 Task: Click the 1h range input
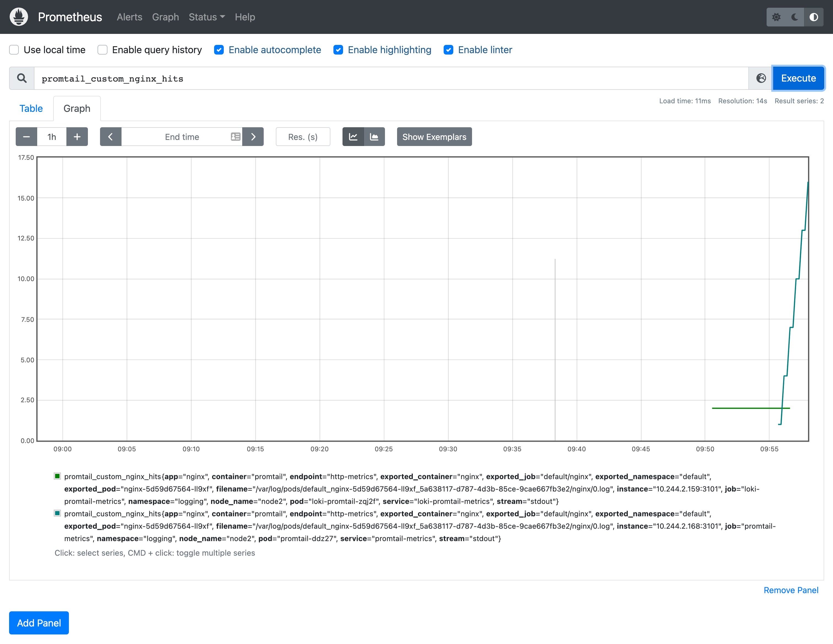[52, 137]
